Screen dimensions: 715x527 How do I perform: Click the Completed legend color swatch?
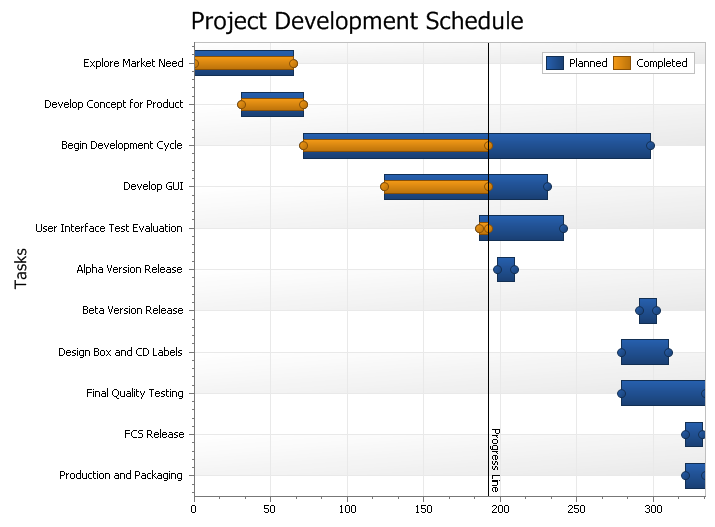(x=622, y=63)
